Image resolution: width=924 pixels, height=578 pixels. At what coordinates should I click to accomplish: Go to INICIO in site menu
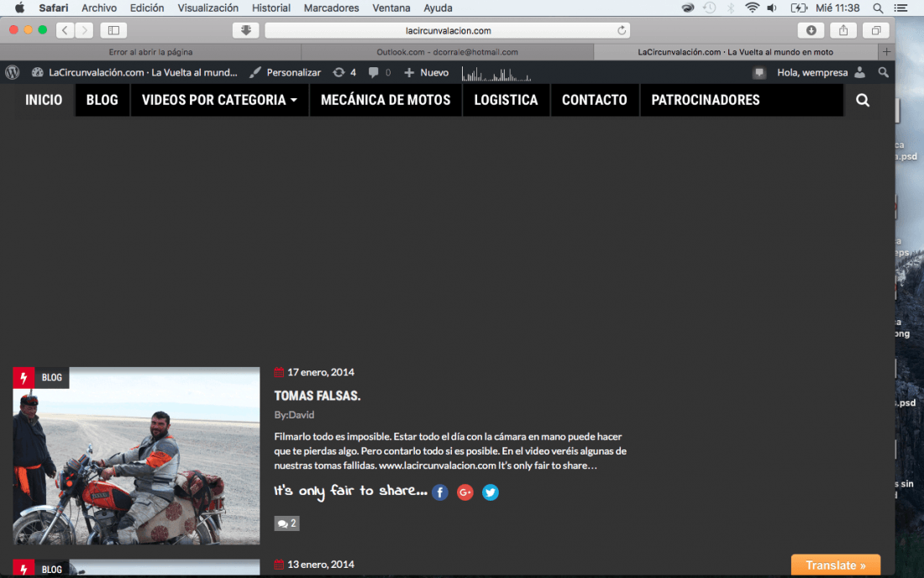click(44, 100)
